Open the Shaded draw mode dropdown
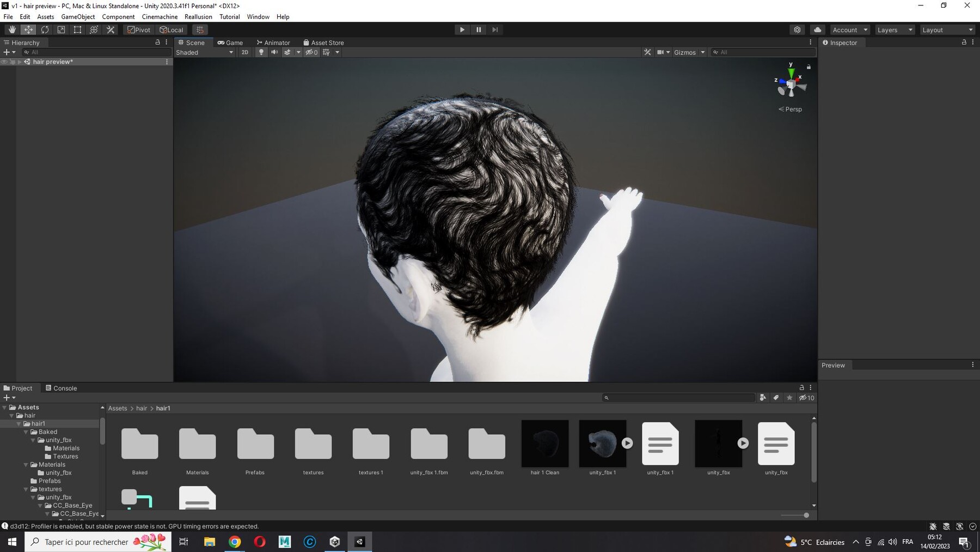The image size is (980, 552). click(205, 52)
